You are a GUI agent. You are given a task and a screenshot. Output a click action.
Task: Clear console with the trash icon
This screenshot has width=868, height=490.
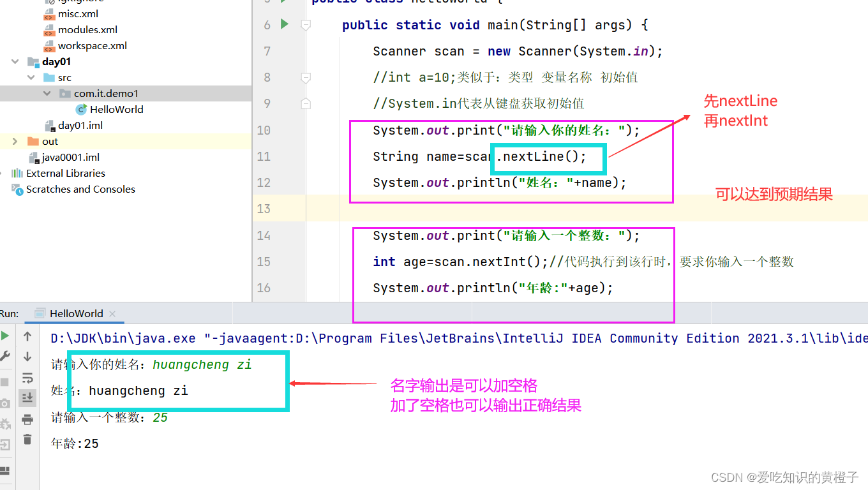point(27,439)
